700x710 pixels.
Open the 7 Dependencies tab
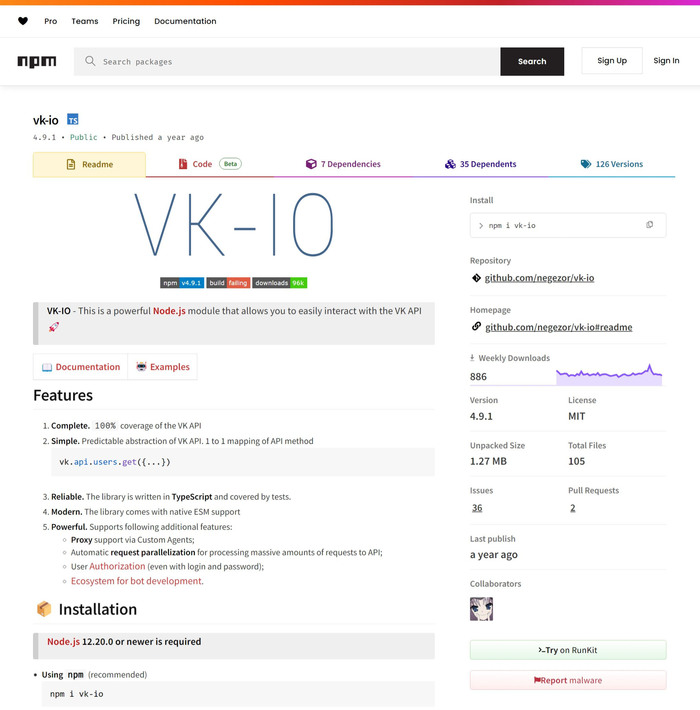click(x=343, y=164)
